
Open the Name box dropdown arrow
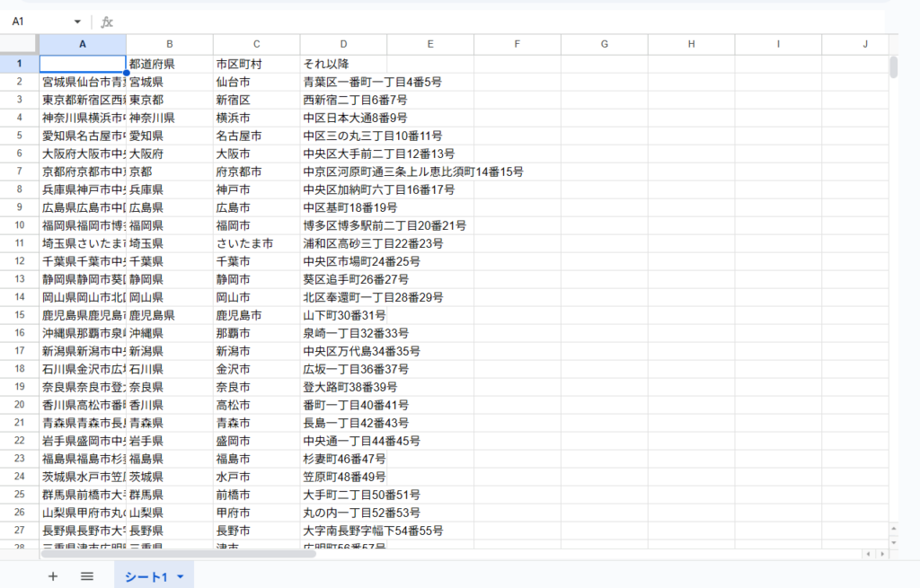[77, 22]
